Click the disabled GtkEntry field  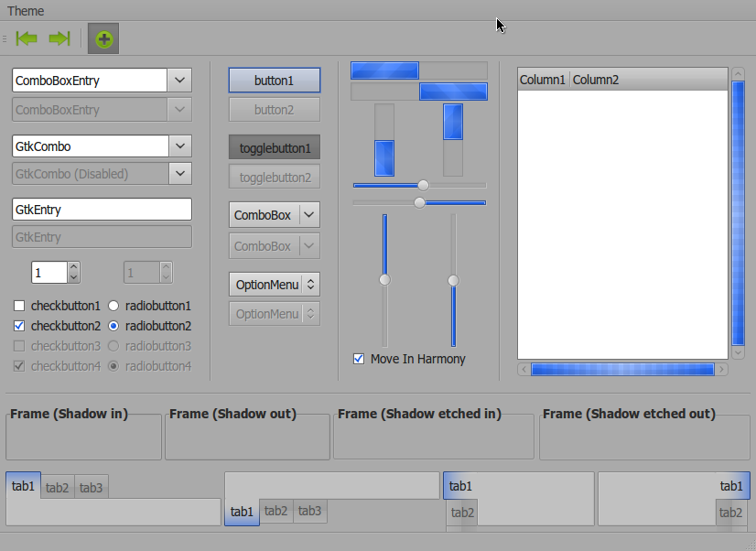(102, 237)
